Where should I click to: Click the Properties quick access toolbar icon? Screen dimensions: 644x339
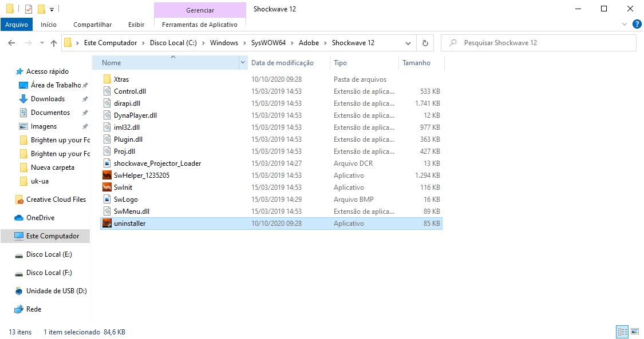click(29, 9)
